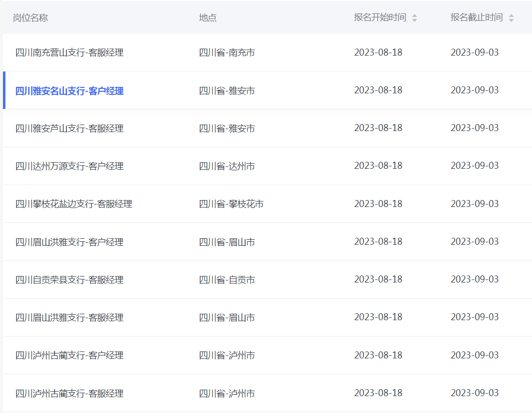Open 四川雅安芦山支行-客服经理 job link
This screenshot has height=413, width=532.
(x=69, y=129)
